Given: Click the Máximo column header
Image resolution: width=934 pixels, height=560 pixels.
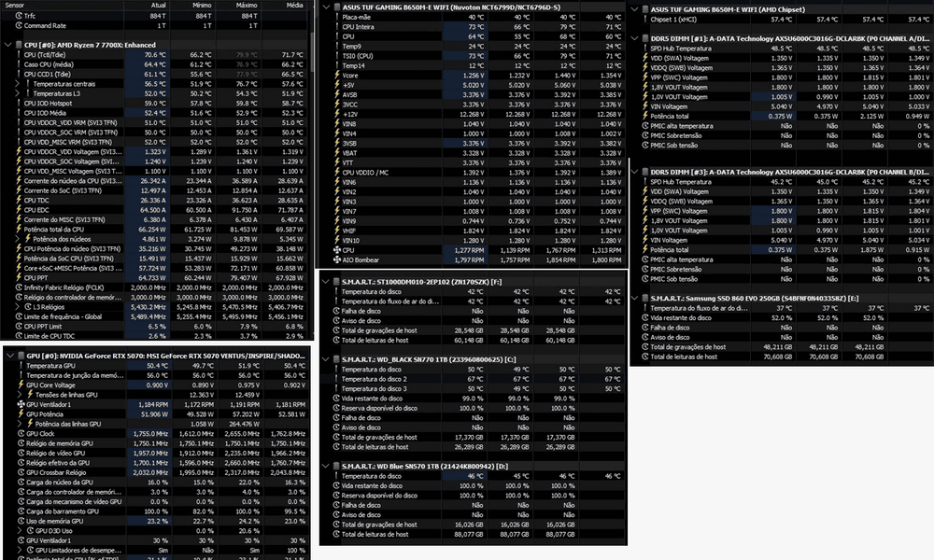Looking at the screenshot, I should pos(244,5).
